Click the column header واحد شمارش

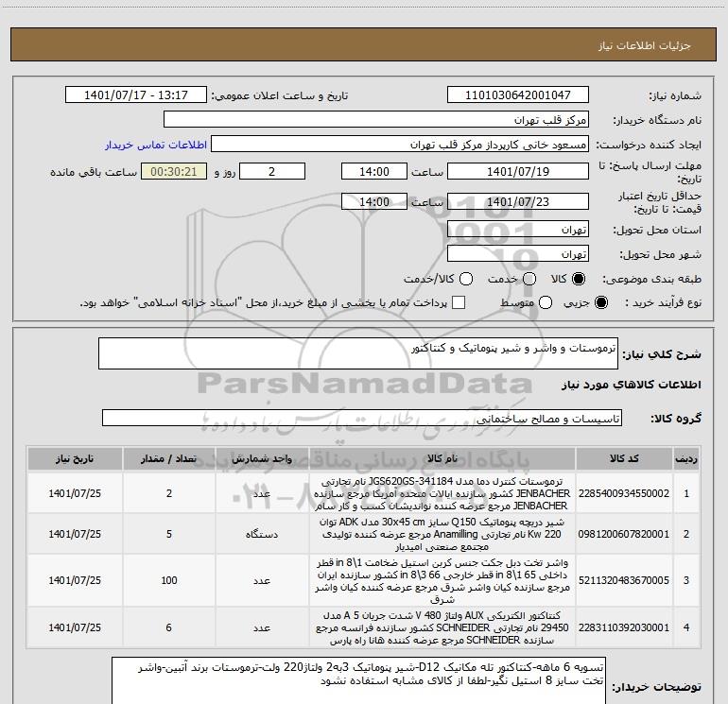coord(262,458)
